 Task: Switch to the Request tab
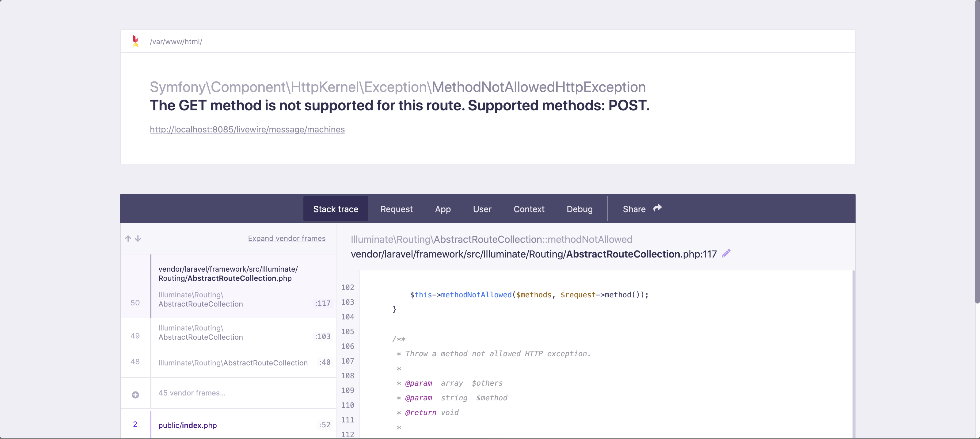[396, 209]
